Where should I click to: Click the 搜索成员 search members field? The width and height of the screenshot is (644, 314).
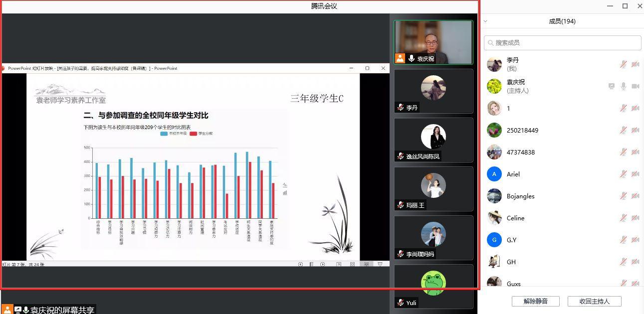point(563,43)
